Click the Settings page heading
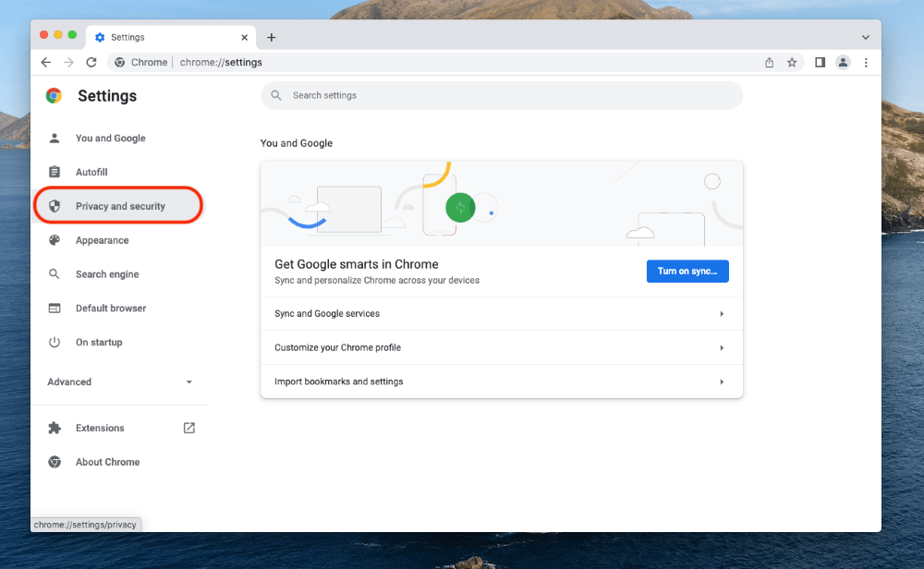This screenshot has width=924, height=569. 107,96
